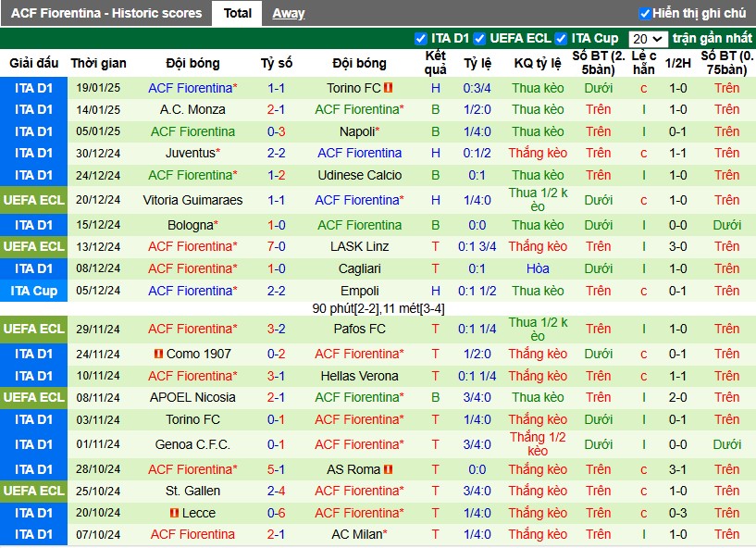Click the 1/2H column header
756x548 pixels.
pos(678,63)
